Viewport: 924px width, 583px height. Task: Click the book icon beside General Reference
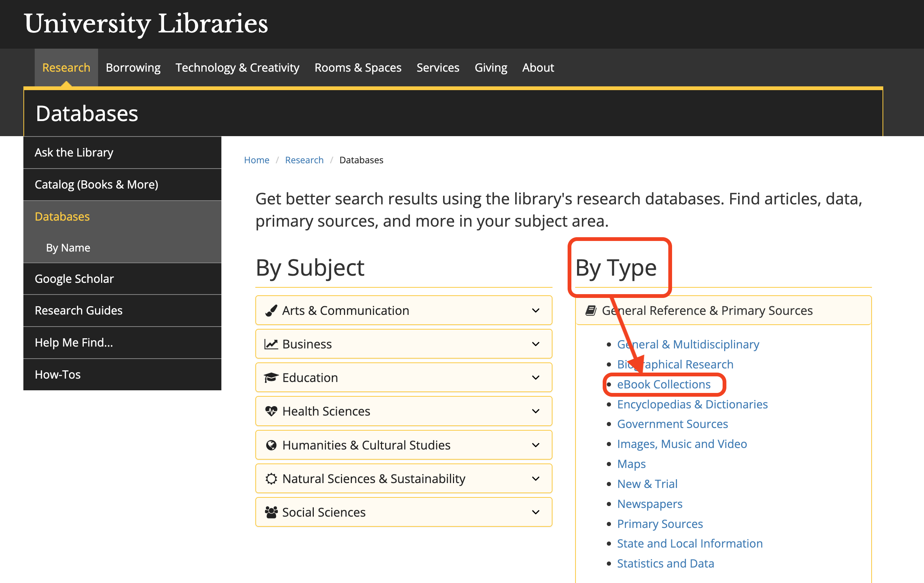pyautogui.click(x=591, y=310)
